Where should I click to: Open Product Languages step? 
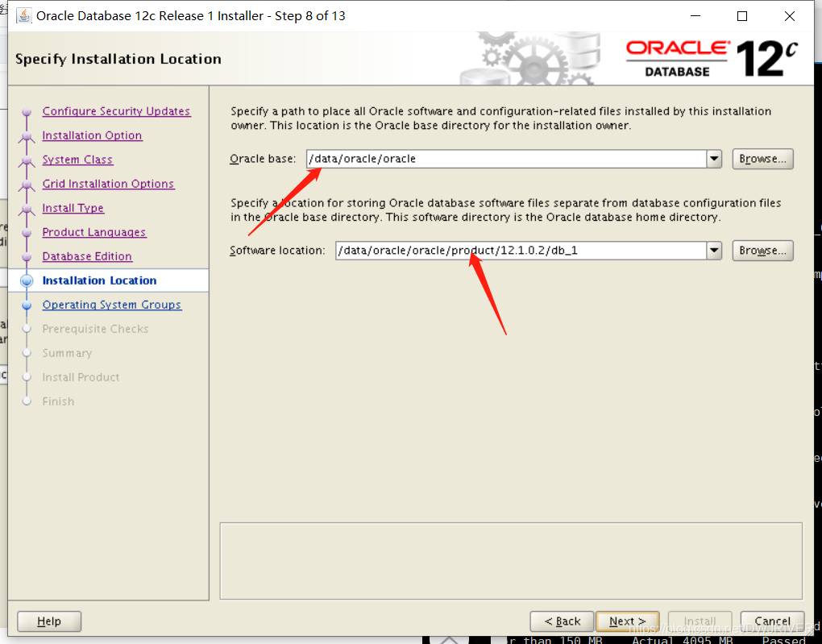tap(94, 232)
